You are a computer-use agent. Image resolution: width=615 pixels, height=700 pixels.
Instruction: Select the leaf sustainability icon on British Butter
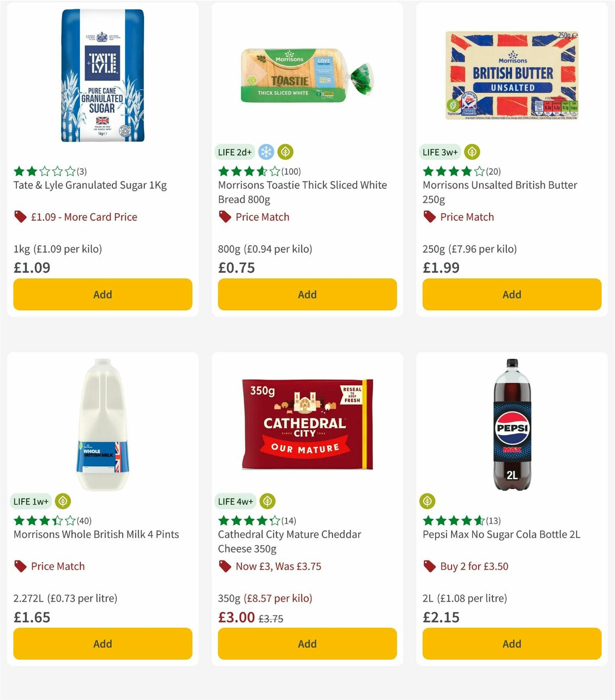471,152
